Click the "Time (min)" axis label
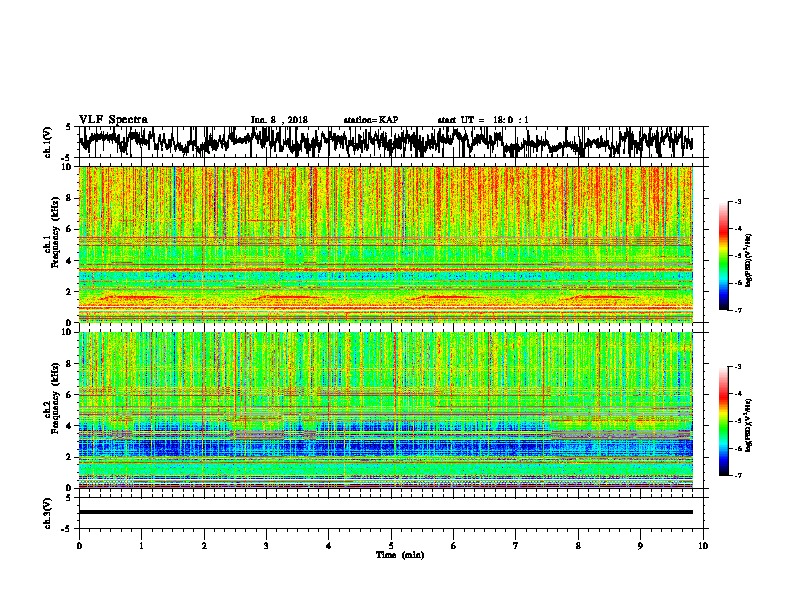Screen dimensions: 792x612 click(400, 555)
